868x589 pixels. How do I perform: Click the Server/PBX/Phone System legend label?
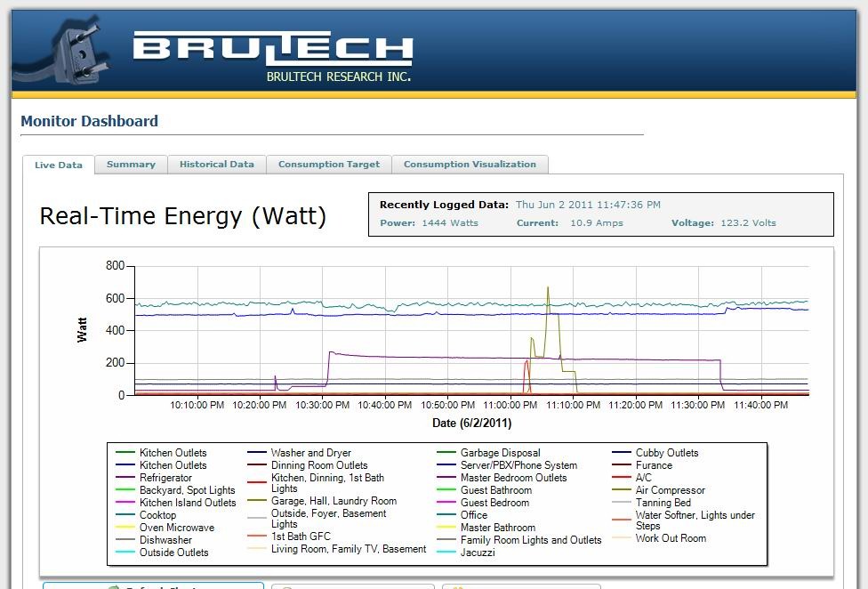coord(518,465)
